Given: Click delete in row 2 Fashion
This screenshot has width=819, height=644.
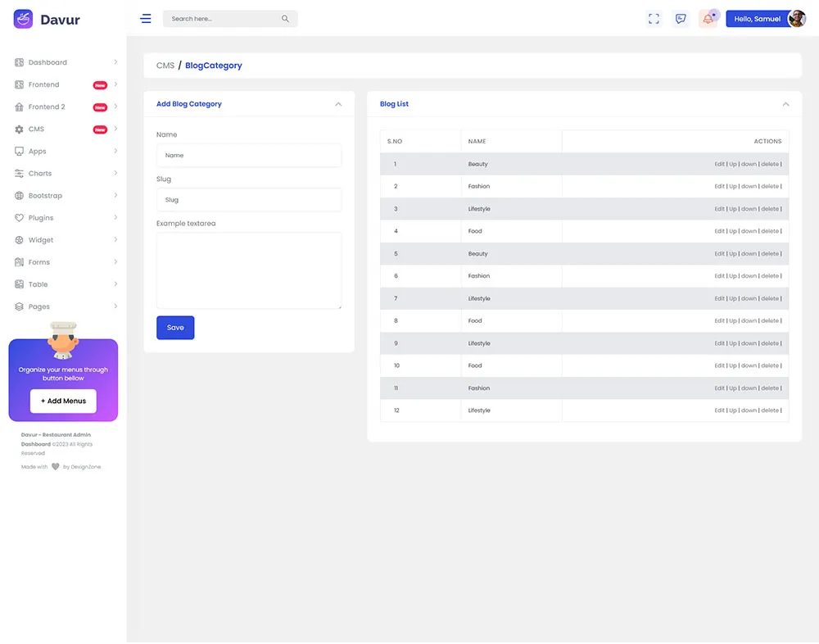Looking at the screenshot, I should (x=770, y=187).
